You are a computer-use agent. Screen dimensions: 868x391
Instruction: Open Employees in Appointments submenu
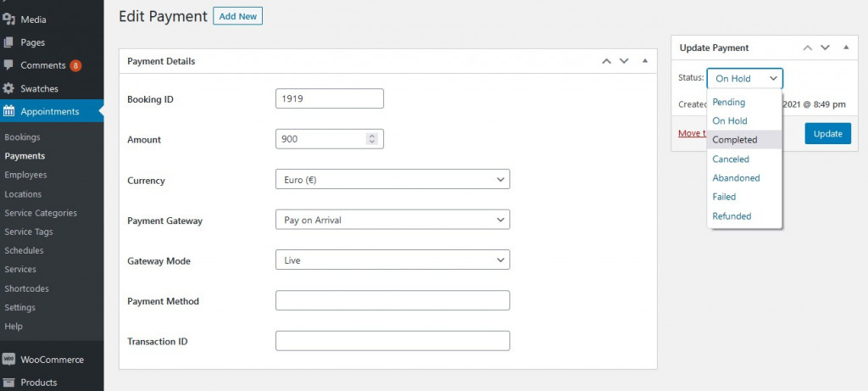(25, 175)
